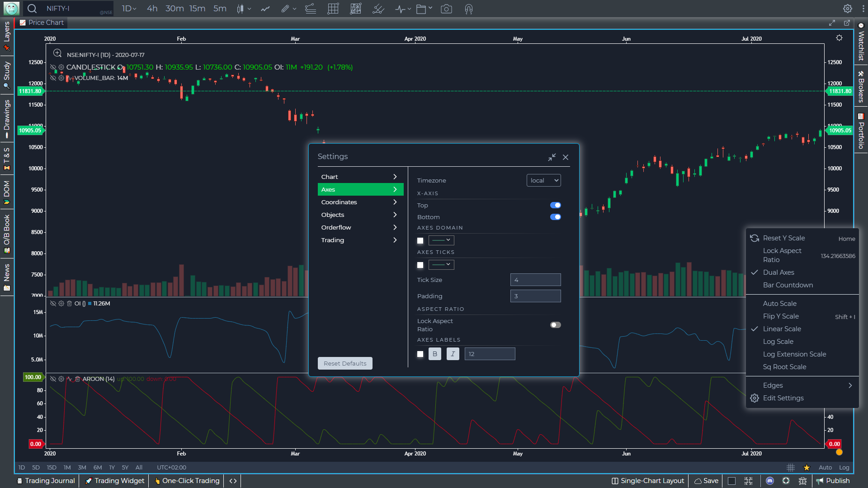Disable the Top X-axis toggle
The width and height of the screenshot is (868, 488).
pos(555,205)
